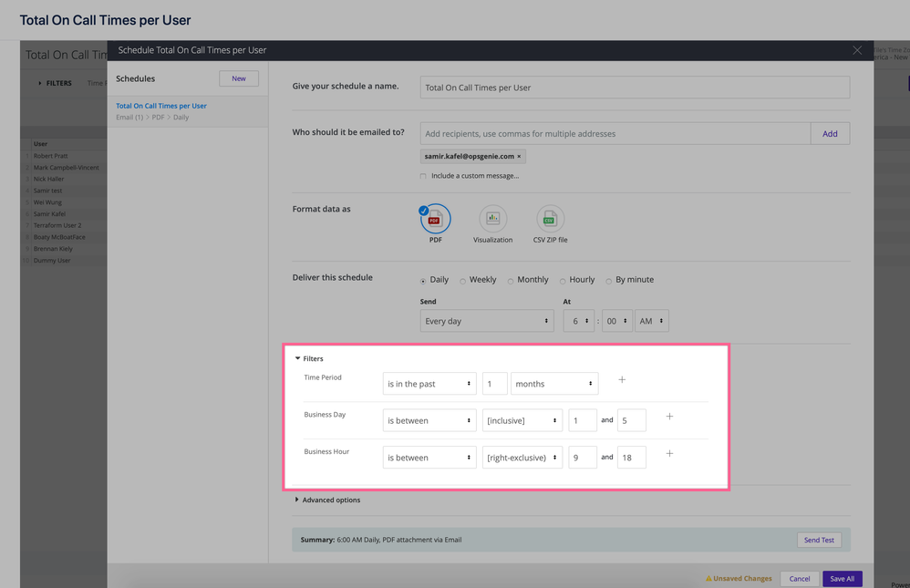This screenshot has width=910, height=588.
Task: Add another Time Period filter with plus
Action: (622, 379)
